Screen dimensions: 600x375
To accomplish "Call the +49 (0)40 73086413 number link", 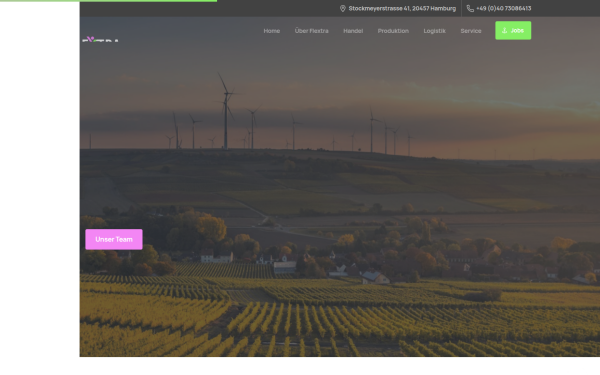I will click(x=504, y=8).
